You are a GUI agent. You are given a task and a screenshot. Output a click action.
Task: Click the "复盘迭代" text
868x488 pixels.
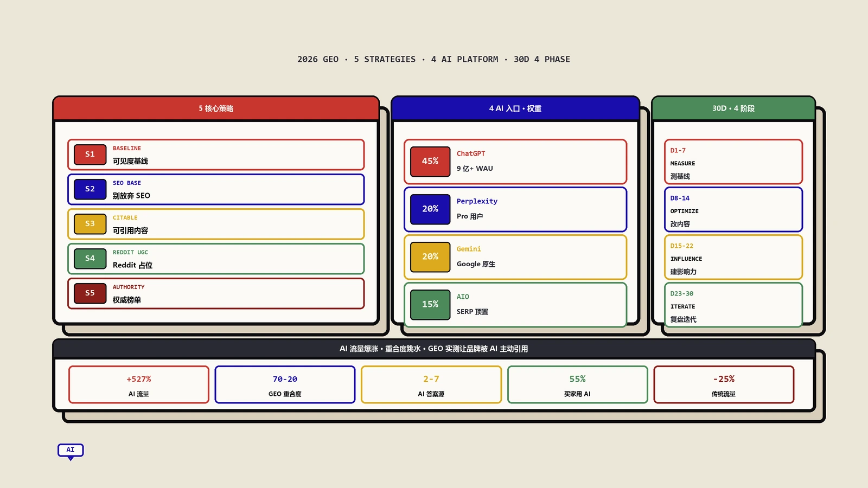pyautogui.click(x=684, y=320)
